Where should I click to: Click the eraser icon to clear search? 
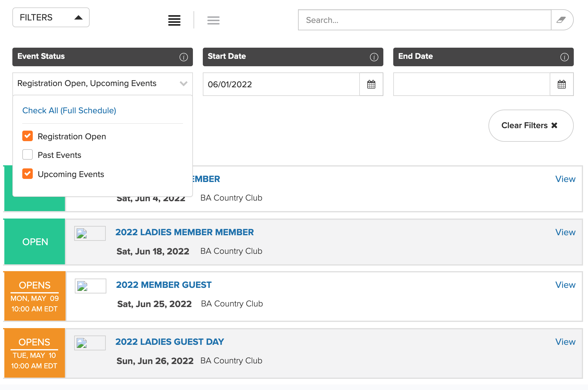pos(561,20)
